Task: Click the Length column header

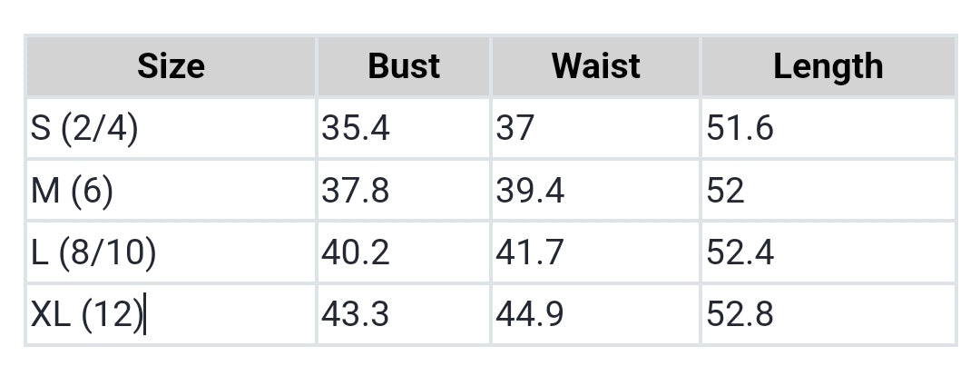Action: coord(828,66)
